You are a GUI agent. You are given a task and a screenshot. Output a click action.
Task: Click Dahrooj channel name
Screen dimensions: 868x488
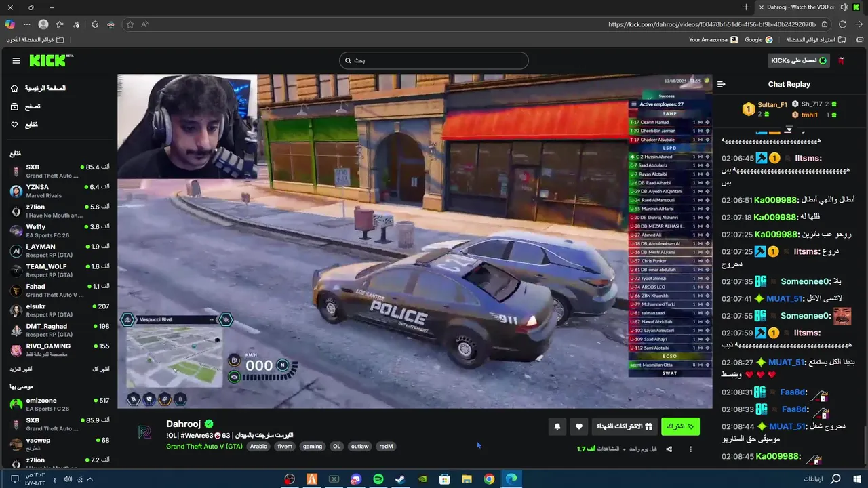pyautogui.click(x=184, y=424)
